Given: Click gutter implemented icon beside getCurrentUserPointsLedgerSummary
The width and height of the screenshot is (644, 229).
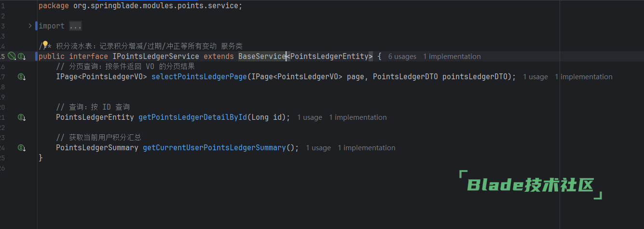Looking at the screenshot, I should click(22, 148).
